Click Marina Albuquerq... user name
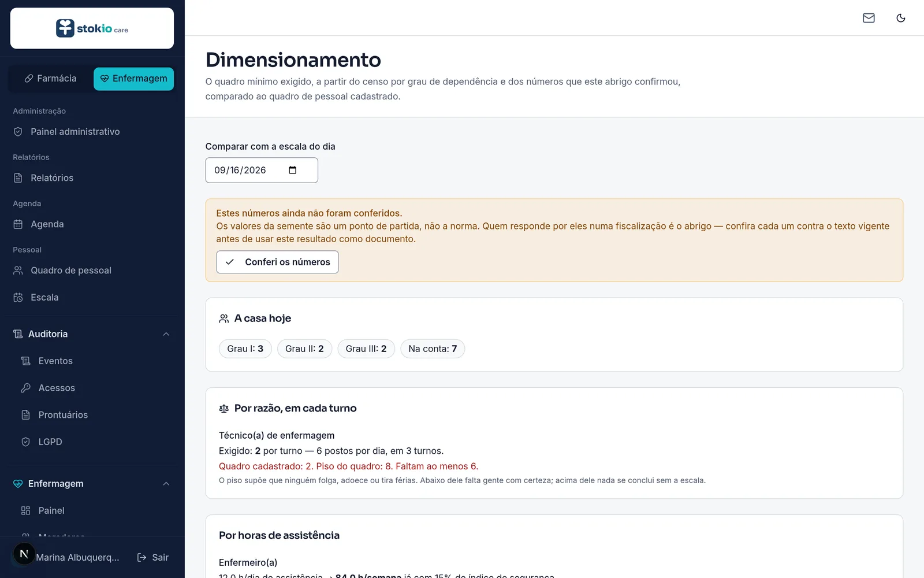 77,557
